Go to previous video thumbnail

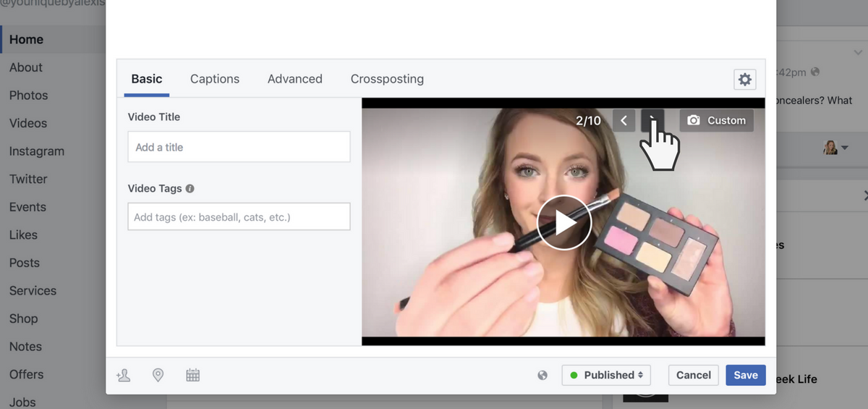coord(624,120)
